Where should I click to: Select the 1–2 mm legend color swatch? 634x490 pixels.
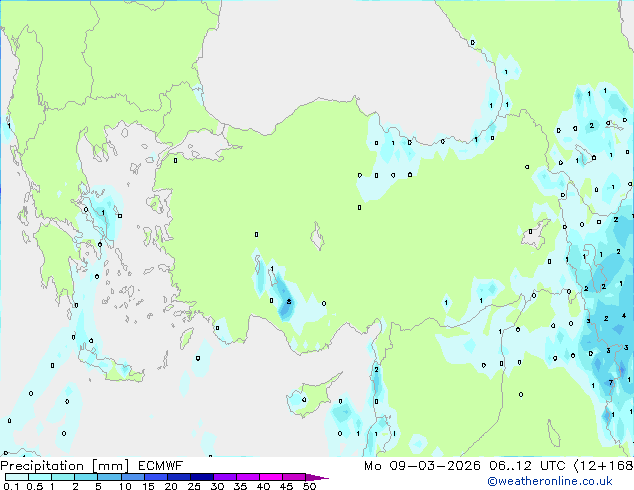pyautogui.click(x=63, y=477)
